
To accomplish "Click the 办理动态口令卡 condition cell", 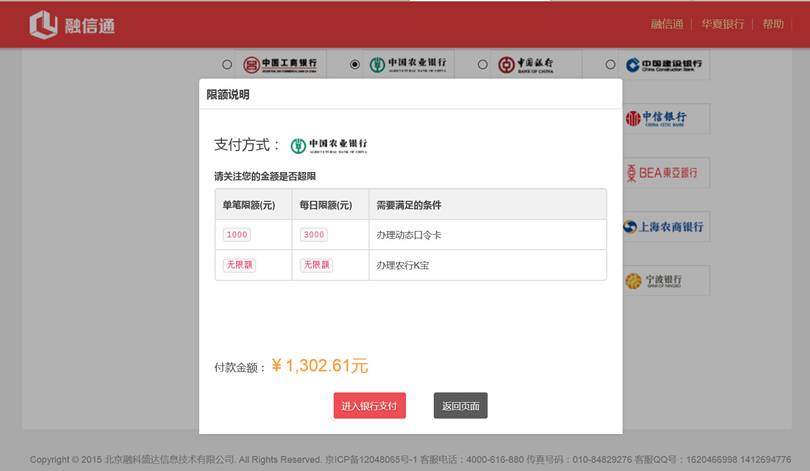I will pos(488,235).
